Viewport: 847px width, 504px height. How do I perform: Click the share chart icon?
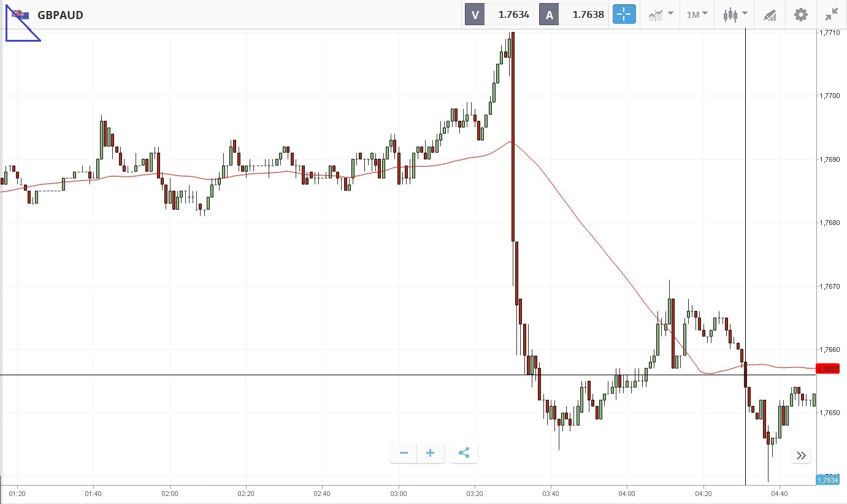pos(464,453)
